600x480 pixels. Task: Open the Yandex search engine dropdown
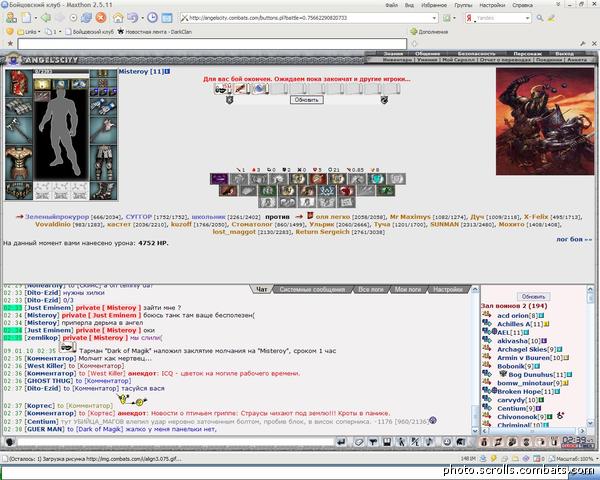tap(528, 18)
